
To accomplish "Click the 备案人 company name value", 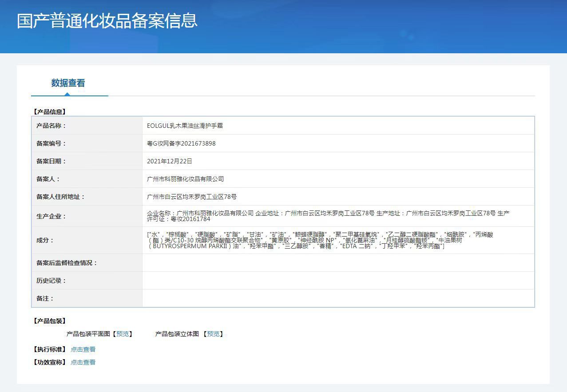I will point(185,179).
